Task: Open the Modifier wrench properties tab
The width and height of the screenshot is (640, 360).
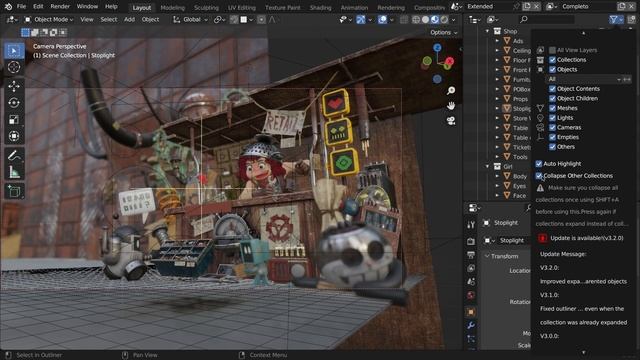Action: [x=471, y=325]
